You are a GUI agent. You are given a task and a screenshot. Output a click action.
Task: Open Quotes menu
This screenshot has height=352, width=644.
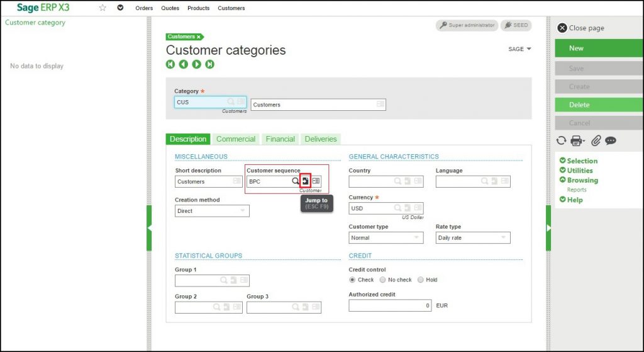coord(170,8)
